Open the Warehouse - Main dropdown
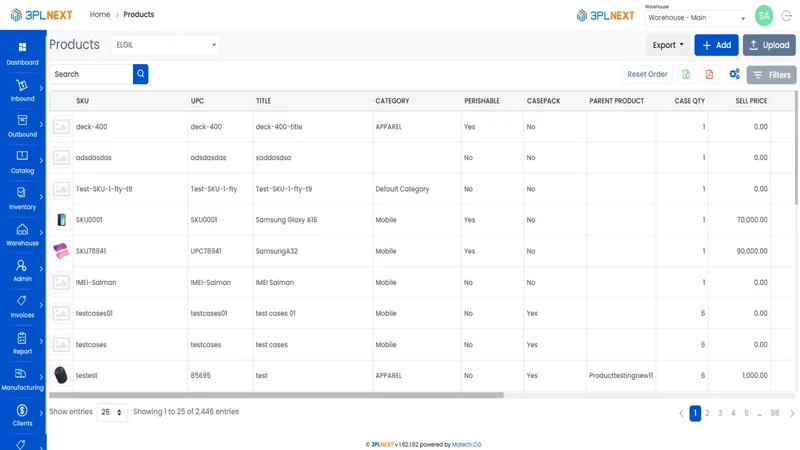This screenshot has width=800, height=450. click(x=696, y=18)
